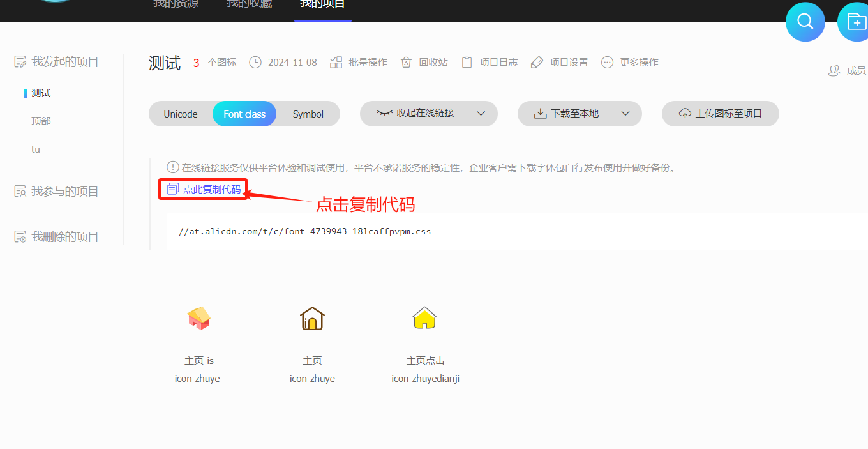
Task: Open 批量操作 batch operations
Action: pyautogui.click(x=359, y=63)
